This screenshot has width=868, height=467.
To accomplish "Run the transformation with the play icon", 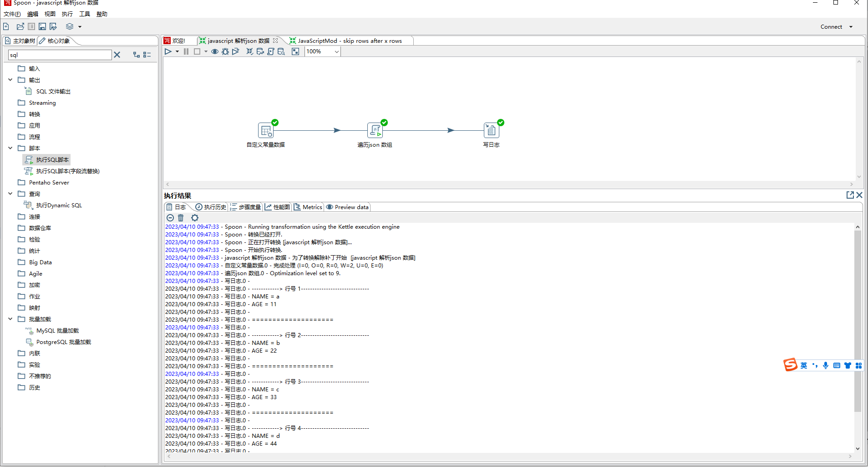I will 168,51.
